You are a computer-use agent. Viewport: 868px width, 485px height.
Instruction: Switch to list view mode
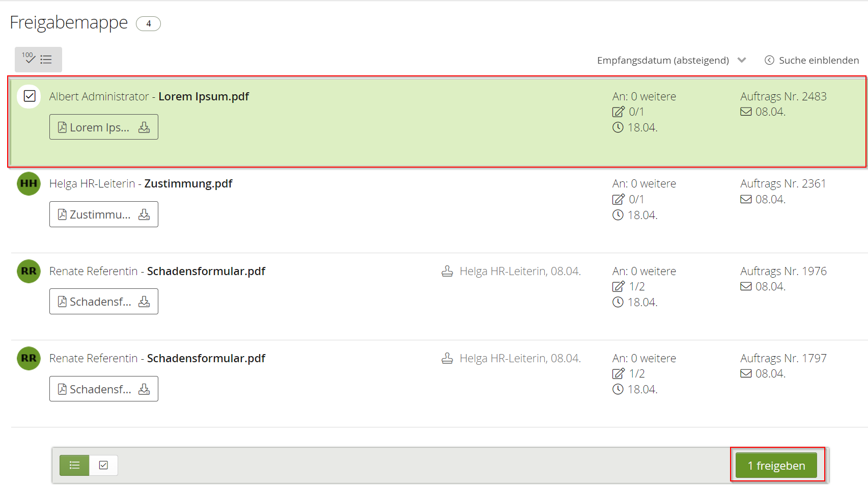tap(74, 465)
